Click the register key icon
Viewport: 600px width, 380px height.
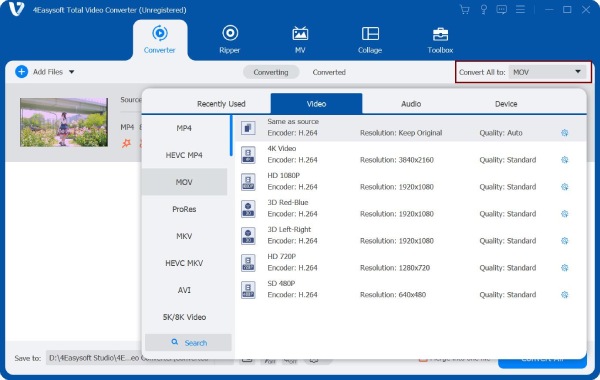click(483, 10)
